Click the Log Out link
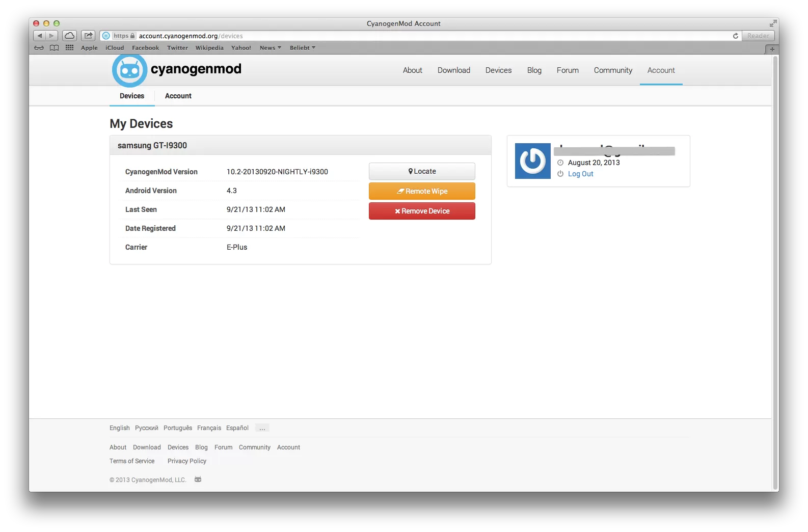Image resolution: width=808 pixels, height=532 pixels. pos(581,174)
